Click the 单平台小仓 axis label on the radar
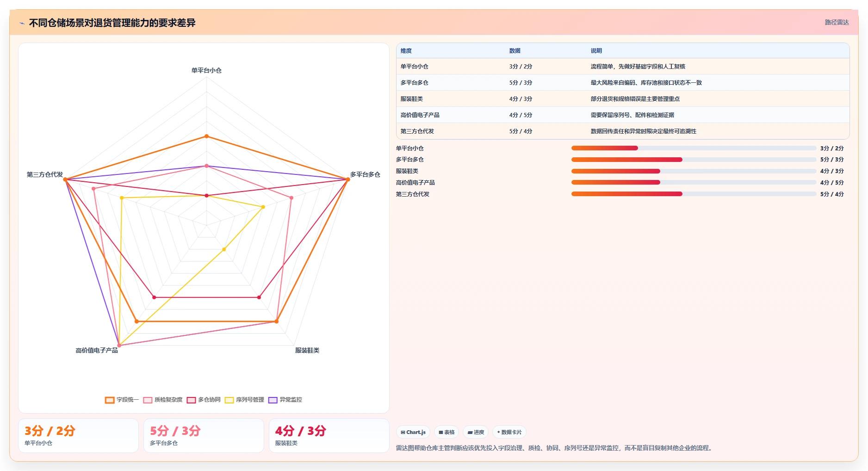The height and width of the screenshot is (471, 868). pos(206,70)
